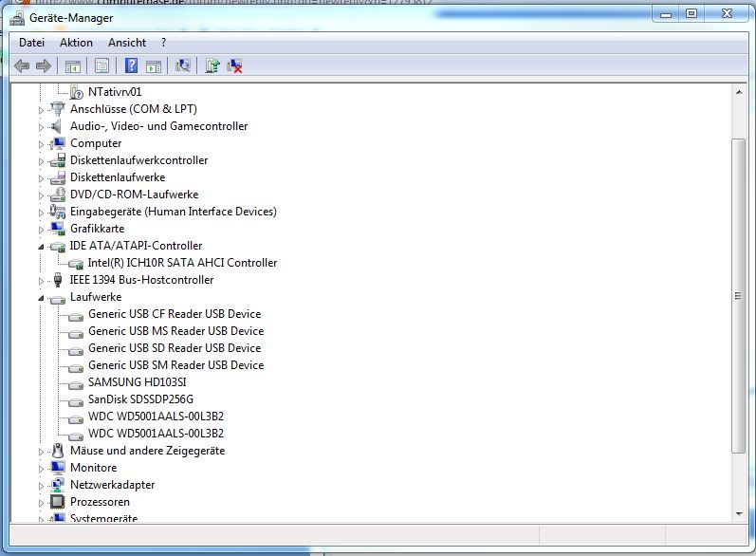The height and width of the screenshot is (556, 756).
Task: Open the Aktion menu
Action: [76, 43]
